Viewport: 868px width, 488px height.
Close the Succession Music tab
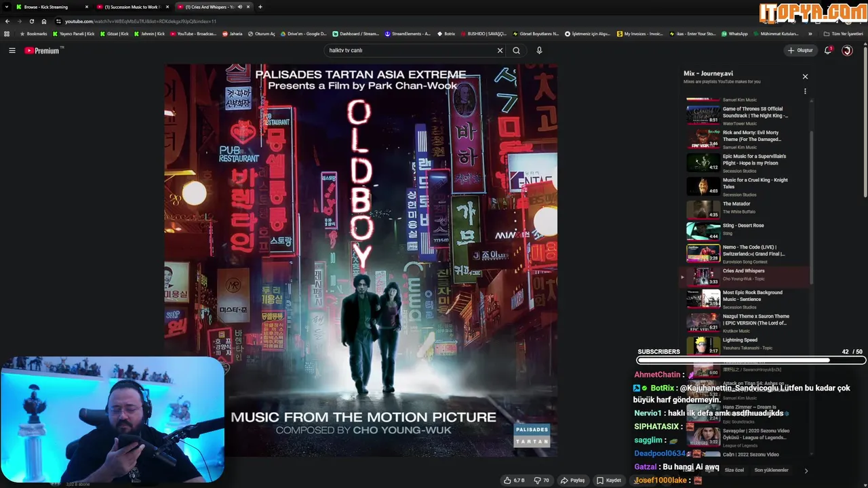click(x=167, y=7)
